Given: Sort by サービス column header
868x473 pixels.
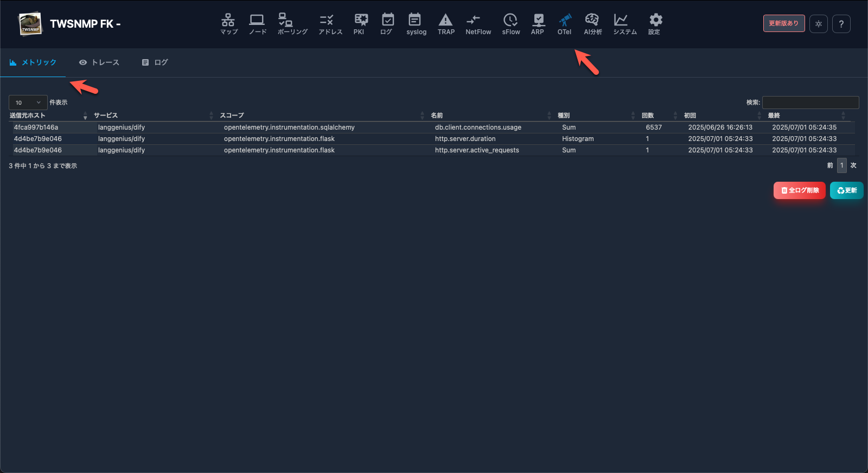Looking at the screenshot, I should coord(154,116).
